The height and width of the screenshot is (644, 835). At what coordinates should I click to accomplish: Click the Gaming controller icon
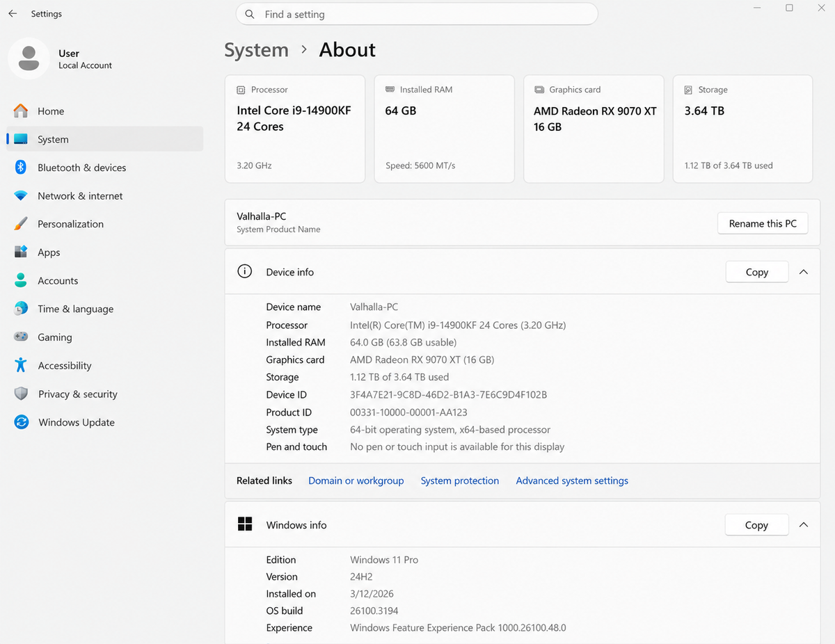coord(21,337)
